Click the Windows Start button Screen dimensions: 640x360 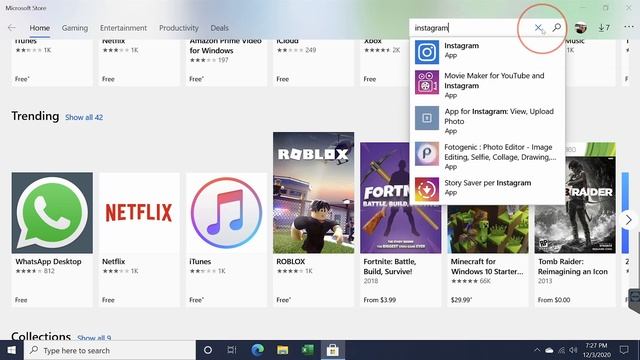(x=12, y=350)
